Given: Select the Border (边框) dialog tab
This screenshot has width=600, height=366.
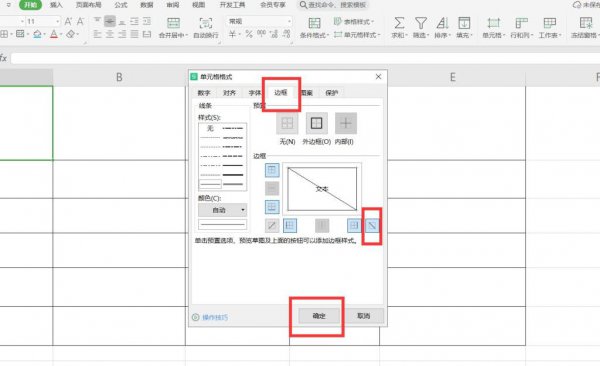Looking at the screenshot, I should 281,93.
